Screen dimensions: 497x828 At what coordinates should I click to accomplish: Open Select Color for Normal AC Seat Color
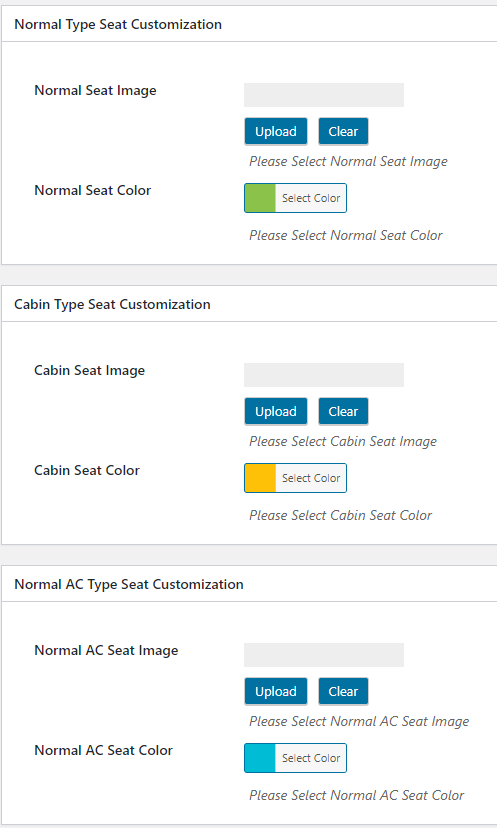pyautogui.click(x=311, y=758)
